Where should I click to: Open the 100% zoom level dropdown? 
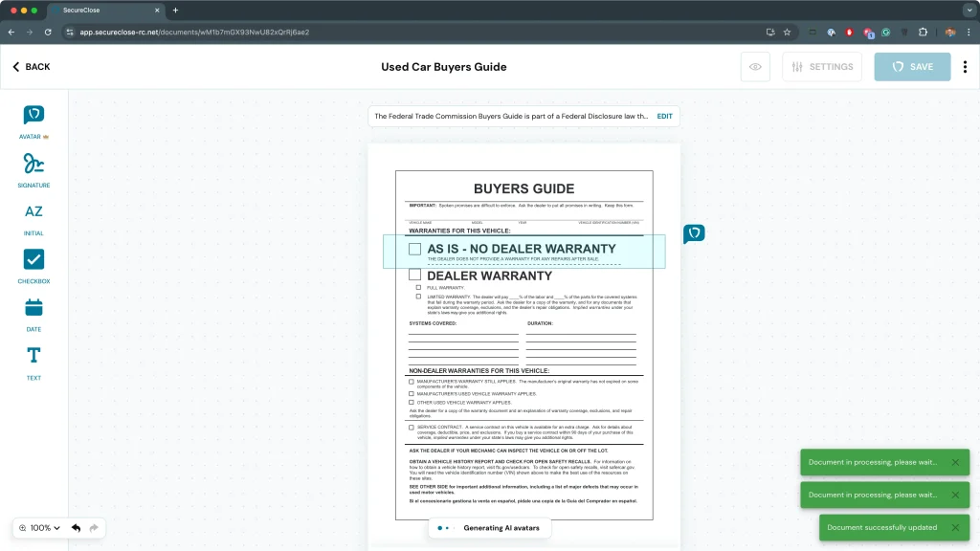tap(39, 528)
